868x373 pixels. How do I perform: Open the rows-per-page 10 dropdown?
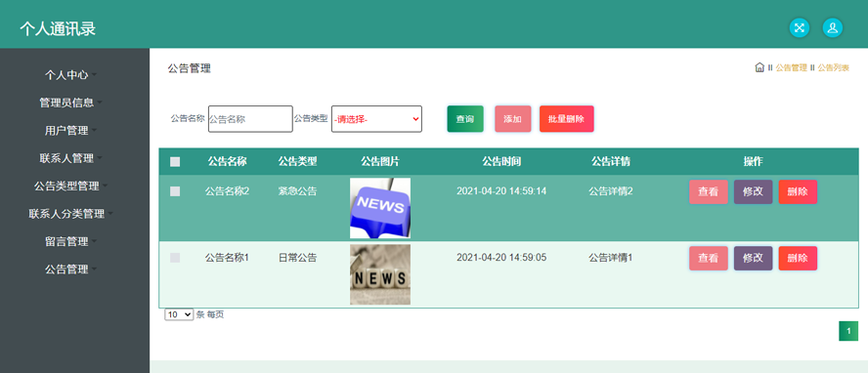(179, 314)
